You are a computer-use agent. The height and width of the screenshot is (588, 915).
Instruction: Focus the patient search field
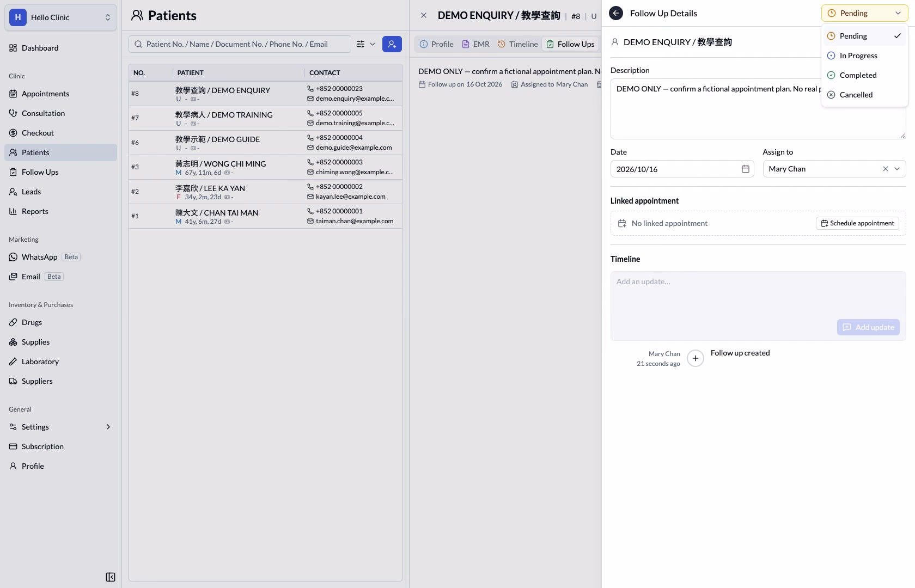240,44
